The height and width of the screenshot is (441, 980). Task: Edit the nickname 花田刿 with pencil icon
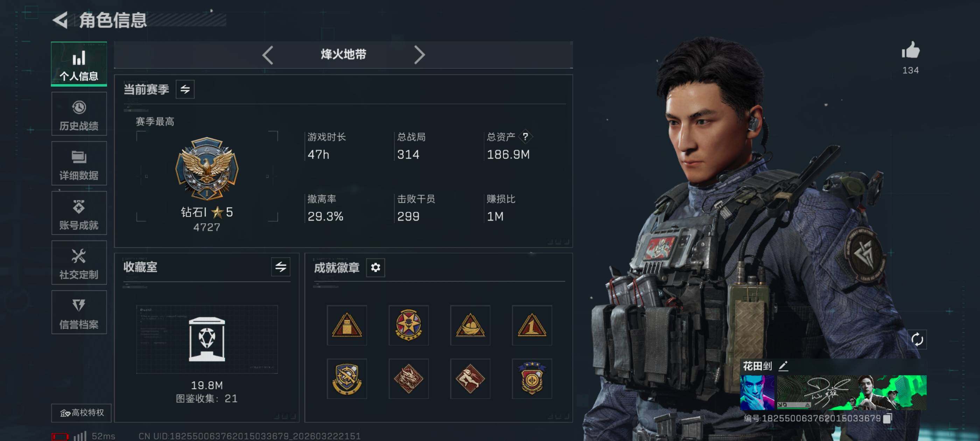pos(783,366)
